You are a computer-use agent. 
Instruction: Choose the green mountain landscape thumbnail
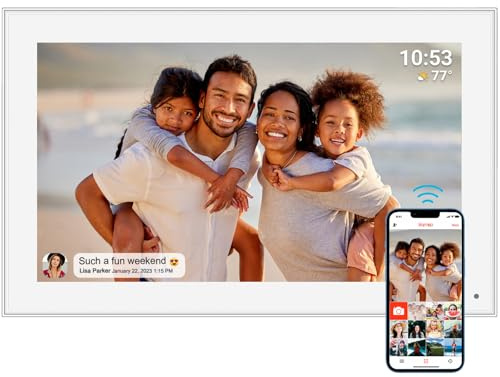tap(435, 347)
